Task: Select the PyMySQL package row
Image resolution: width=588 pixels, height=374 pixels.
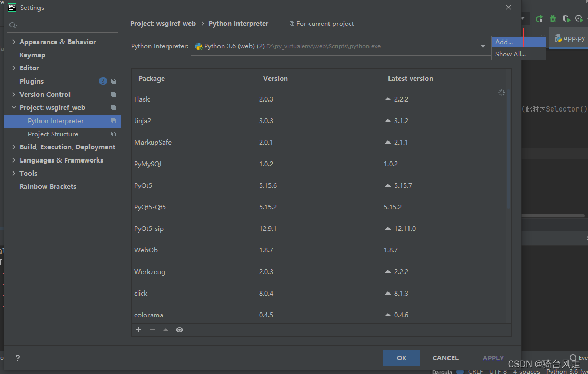Action: [319, 164]
